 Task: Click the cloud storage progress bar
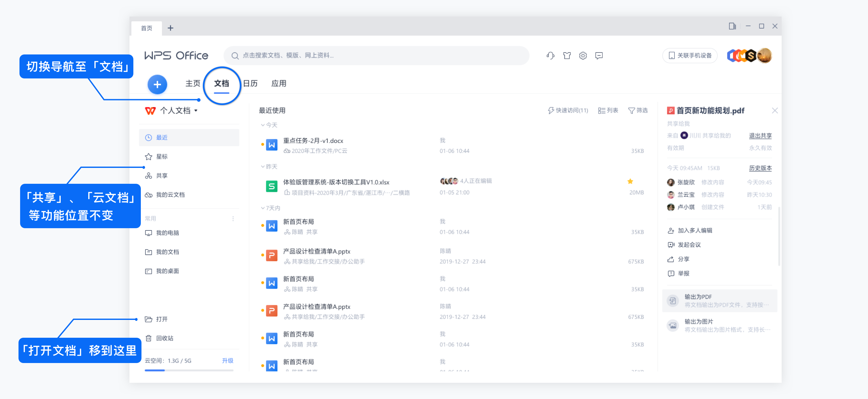coord(189,370)
